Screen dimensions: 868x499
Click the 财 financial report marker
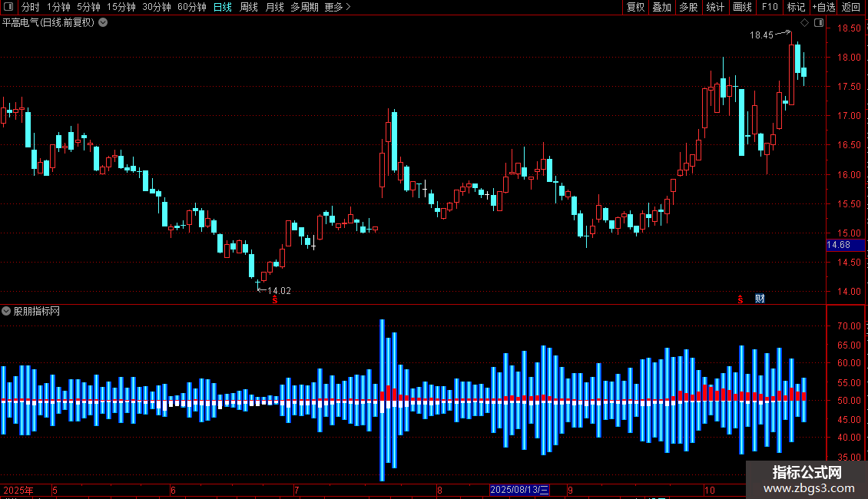pyautogui.click(x=760, y=299)
